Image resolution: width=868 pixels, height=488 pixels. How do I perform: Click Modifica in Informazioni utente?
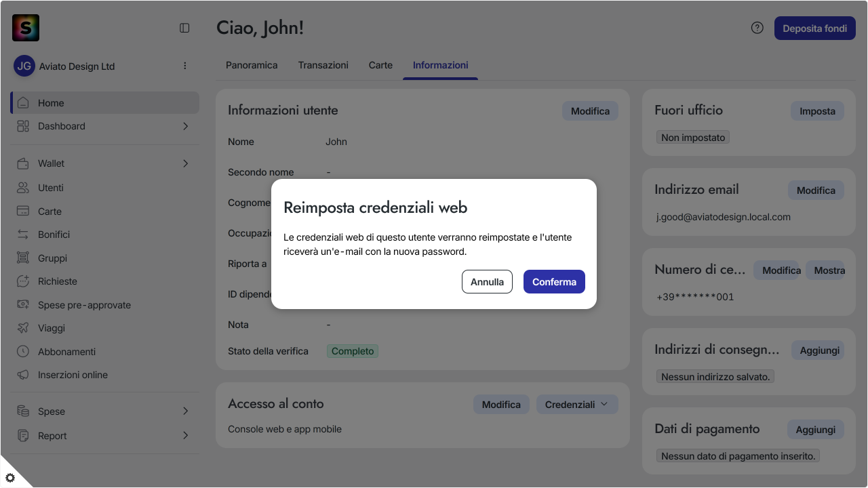pos(590,111)
